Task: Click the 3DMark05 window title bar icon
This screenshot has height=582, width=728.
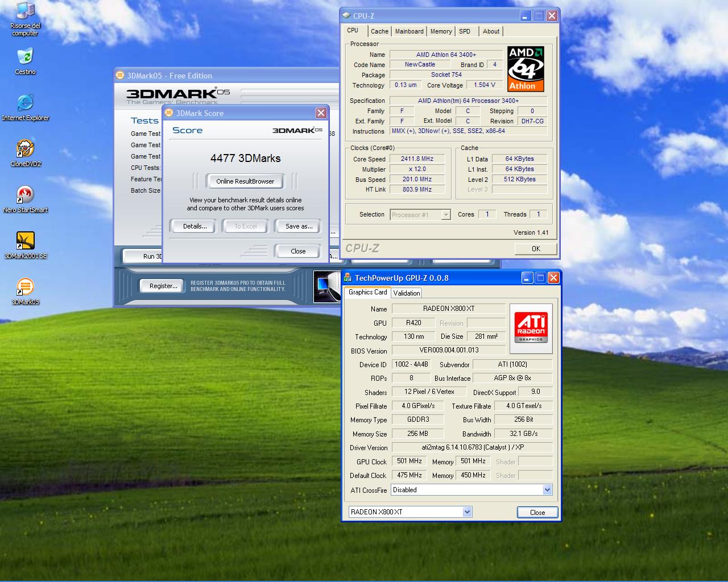Action: pos(120,75)
